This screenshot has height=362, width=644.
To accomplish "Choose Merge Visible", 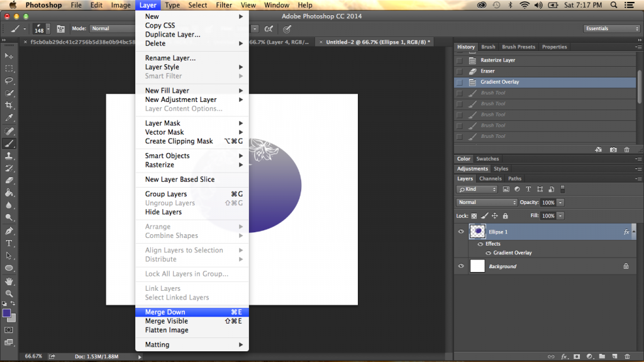I will 192,321.
